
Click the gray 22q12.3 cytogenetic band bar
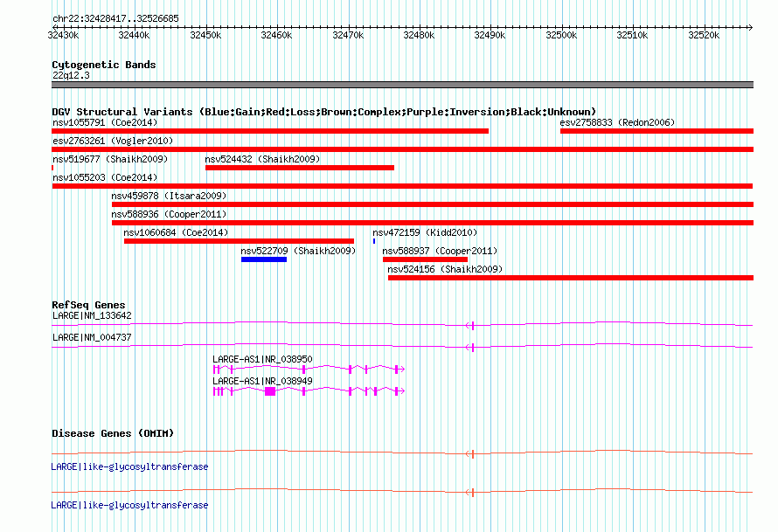[402, 85]
